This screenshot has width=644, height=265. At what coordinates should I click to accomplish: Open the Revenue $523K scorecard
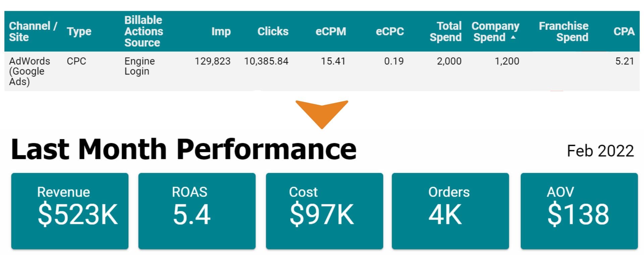pyautogui.click(x=70, y=211)
